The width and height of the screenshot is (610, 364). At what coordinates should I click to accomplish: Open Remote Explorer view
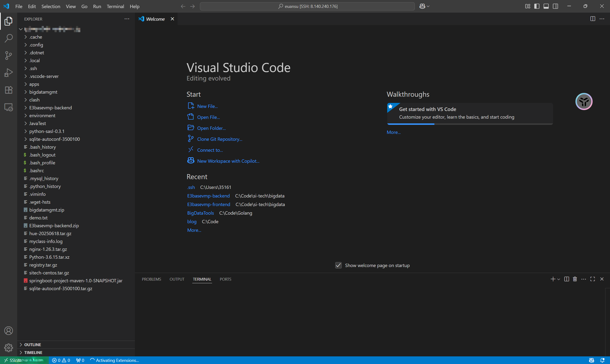coord(9,107)
